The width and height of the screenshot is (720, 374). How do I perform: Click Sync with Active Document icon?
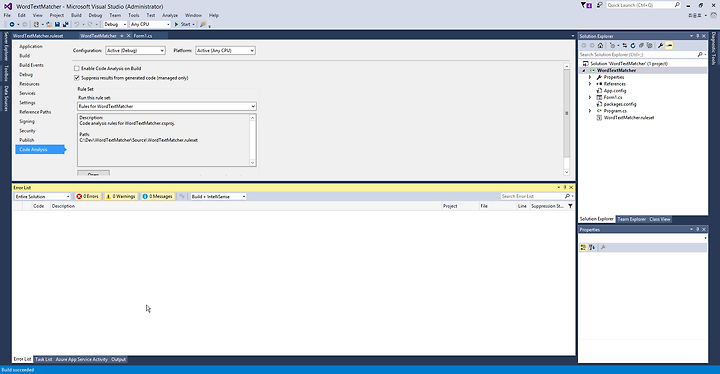coord(624,45)
